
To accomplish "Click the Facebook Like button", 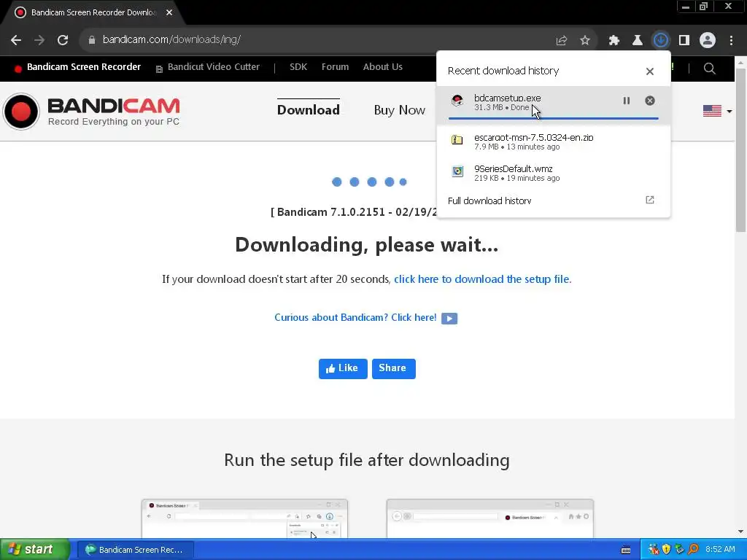I will pos(343,368).
